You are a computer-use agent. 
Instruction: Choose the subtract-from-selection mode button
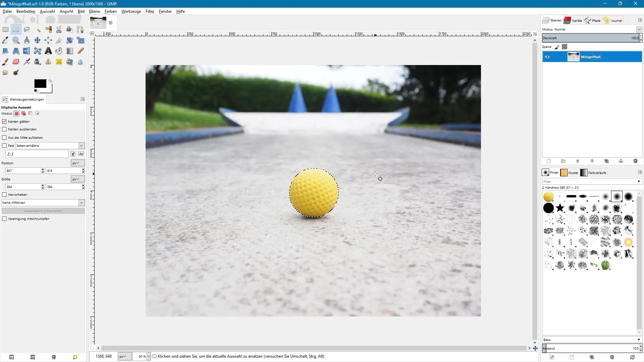coord(31,113)
